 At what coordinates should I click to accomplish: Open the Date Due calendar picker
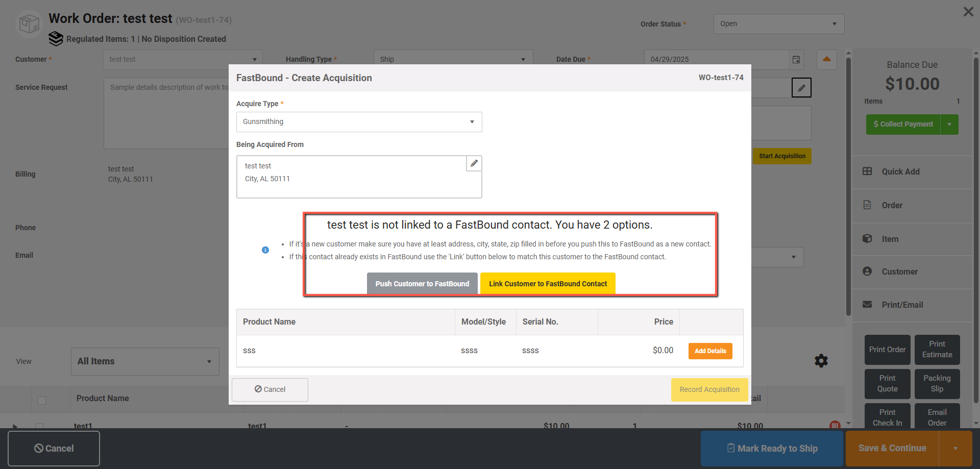coord(796,60)
